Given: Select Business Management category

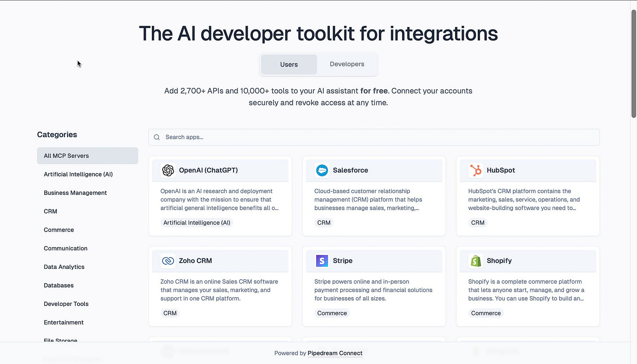Looking at the screenshot, I should [87, 193].
